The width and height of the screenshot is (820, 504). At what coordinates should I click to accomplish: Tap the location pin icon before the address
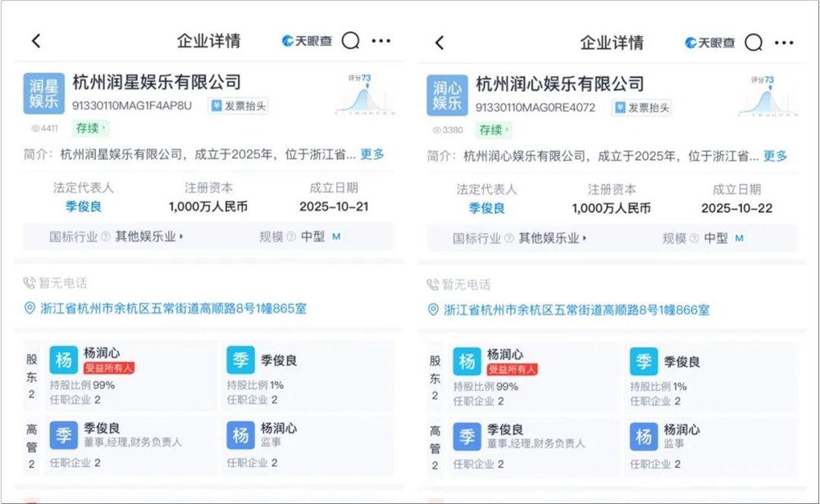click(28, 310)
